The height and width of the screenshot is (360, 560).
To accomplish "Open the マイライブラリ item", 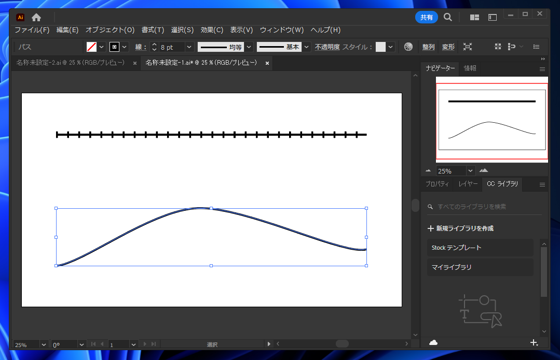I will coord(480,267).
